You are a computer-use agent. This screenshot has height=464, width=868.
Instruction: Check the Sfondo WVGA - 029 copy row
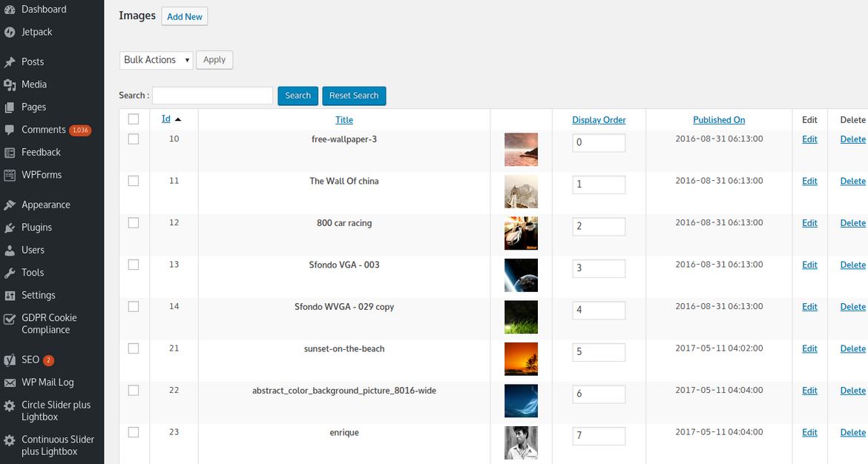tap(134, 306)
